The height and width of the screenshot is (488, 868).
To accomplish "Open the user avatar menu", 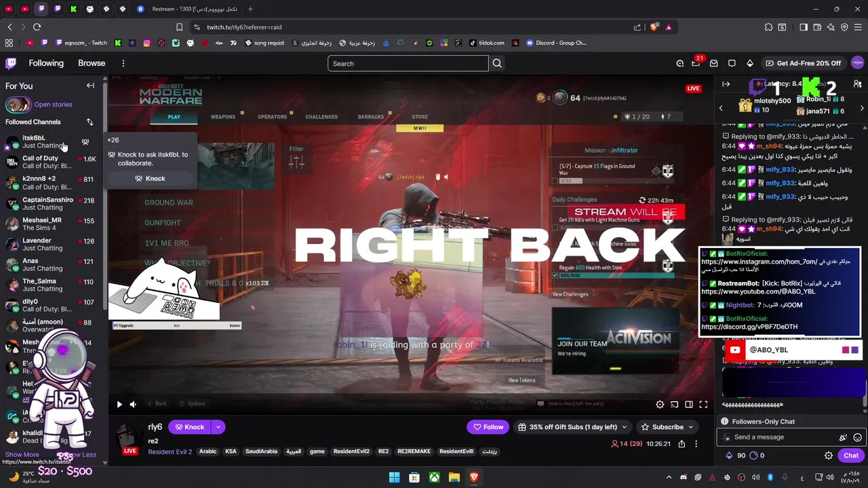I will 857,63.
